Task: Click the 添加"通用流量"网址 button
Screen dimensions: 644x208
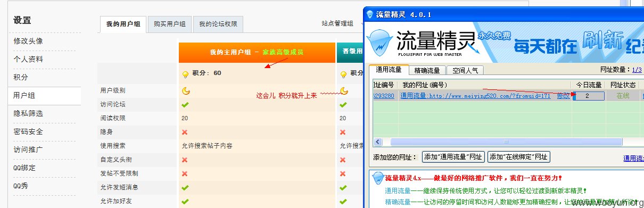Action: point(453,157)
